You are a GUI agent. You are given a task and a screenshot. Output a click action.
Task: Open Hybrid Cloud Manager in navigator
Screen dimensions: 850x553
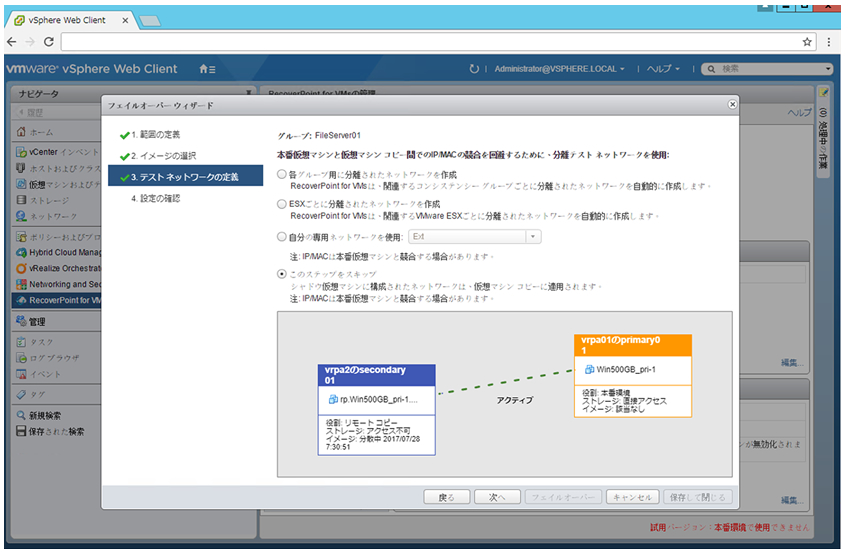(58, 252)
